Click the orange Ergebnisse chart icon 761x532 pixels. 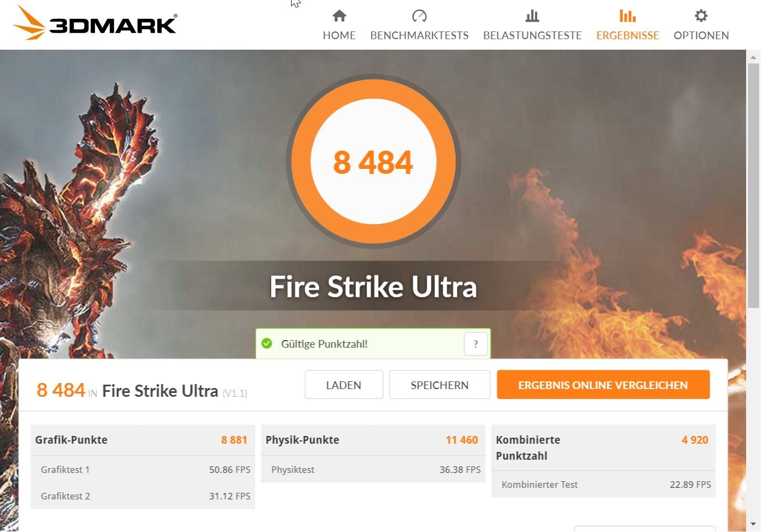tap(627, 15)
